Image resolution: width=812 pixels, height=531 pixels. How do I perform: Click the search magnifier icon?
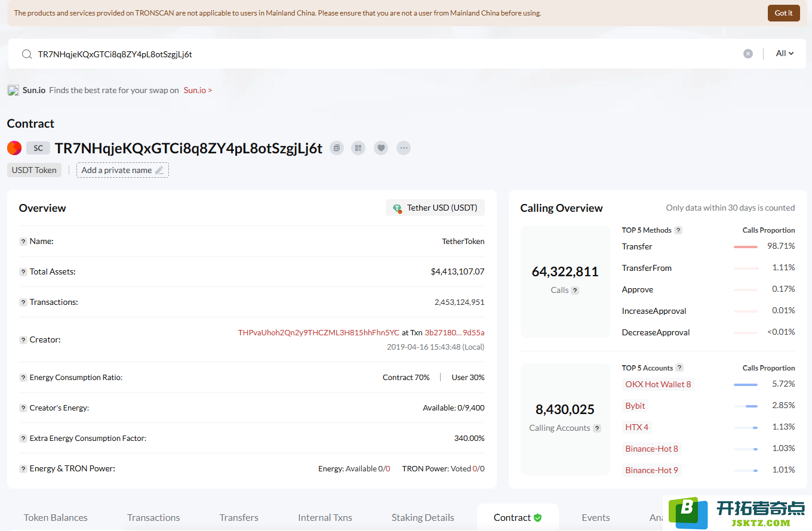coord(27,54)
